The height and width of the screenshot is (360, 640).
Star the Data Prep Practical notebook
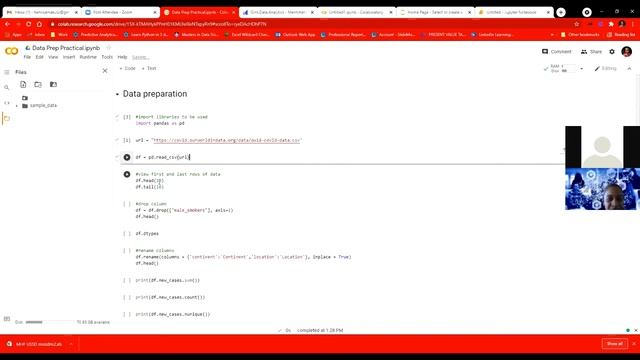coord(109,48)
